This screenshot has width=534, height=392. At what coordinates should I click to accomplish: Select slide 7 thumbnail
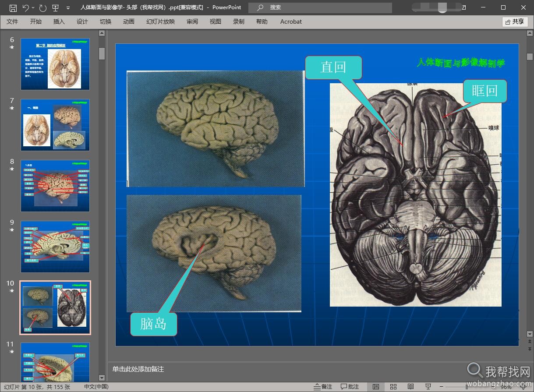pos(55,125)
